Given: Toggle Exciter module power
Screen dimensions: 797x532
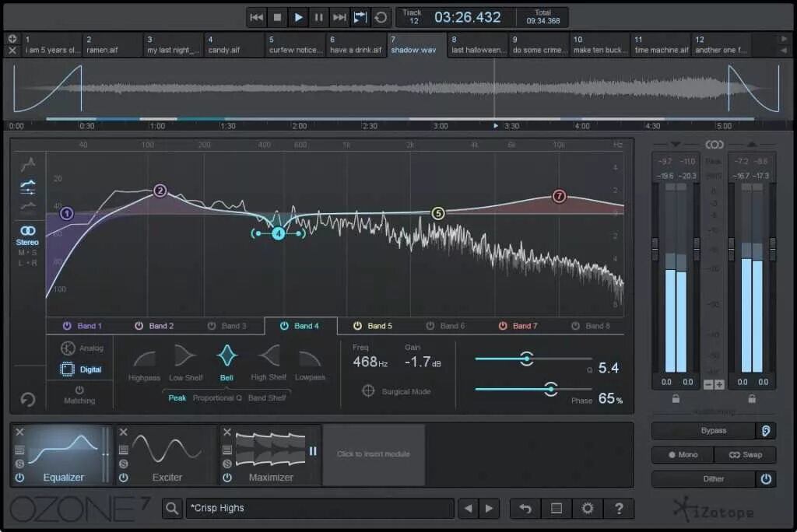Looking at the screenshot, I should (x=123, y=478).
